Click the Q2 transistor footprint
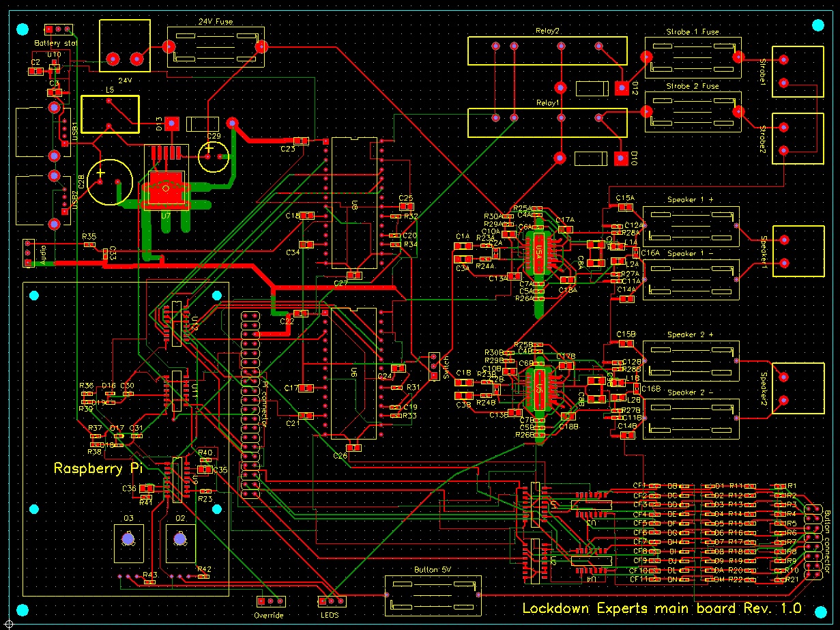The image size is (840, 630). [179, 540]
